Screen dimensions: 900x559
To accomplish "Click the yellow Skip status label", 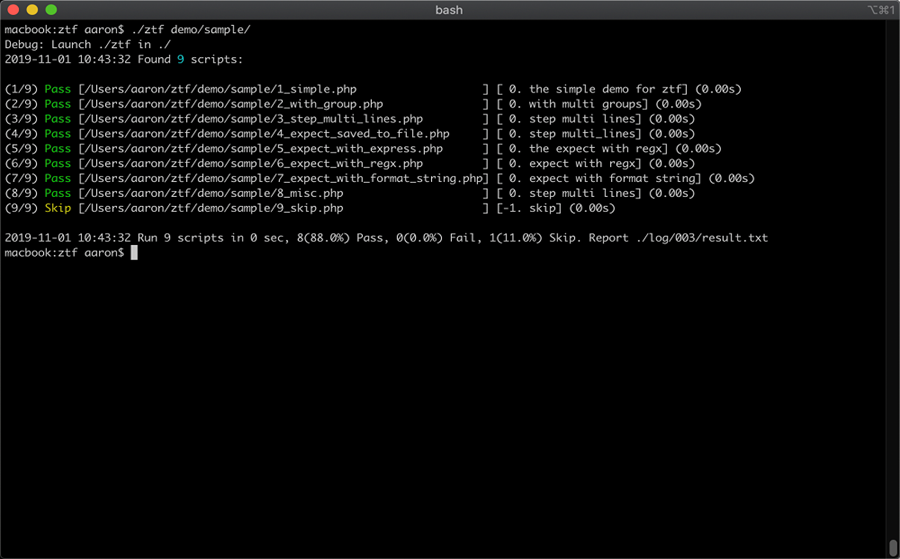I will pyautogui.click(x=58, y=209).
